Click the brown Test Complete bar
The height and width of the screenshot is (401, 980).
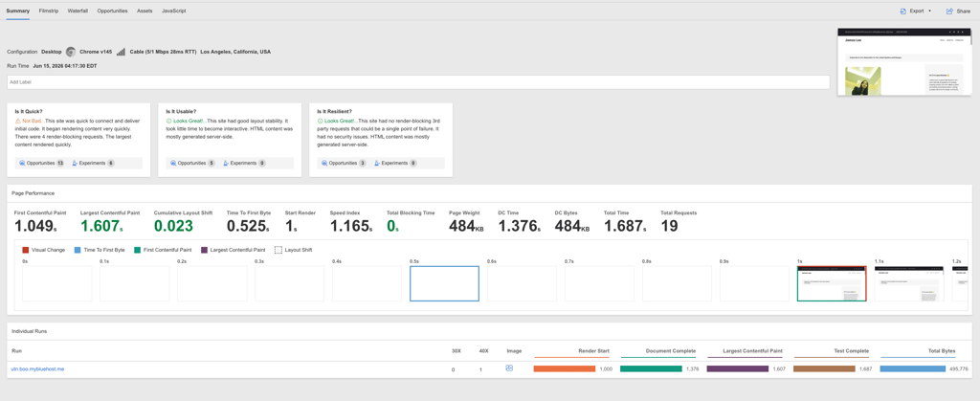(824, 369)
